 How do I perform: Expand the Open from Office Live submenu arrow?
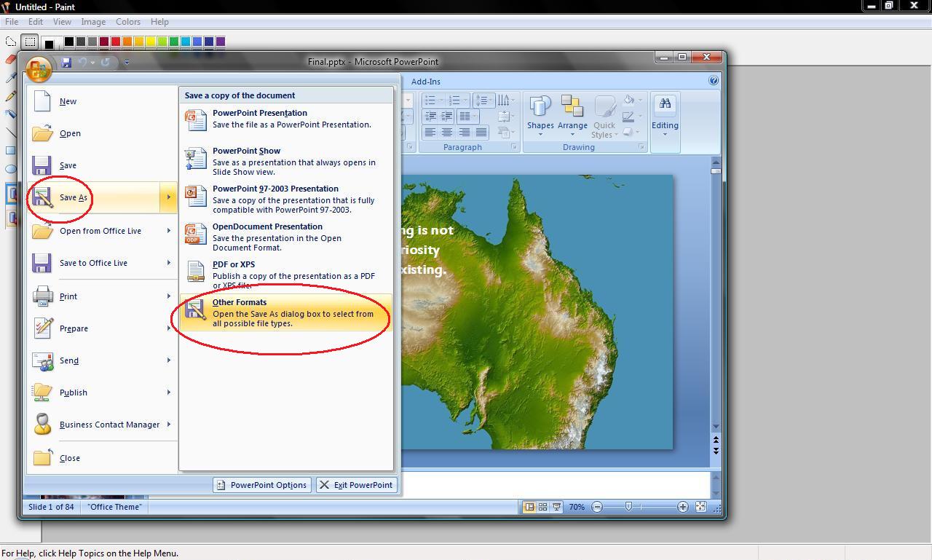tap(168, 231)
